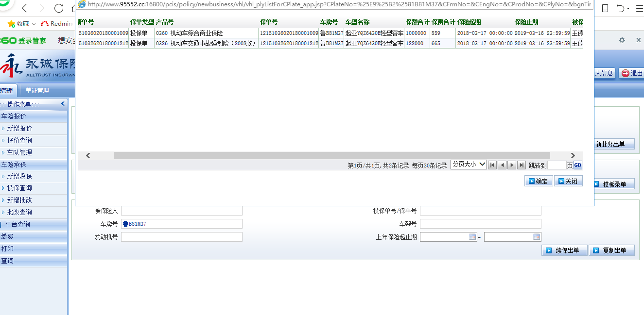
Task: Click the 新业务出单 button
Action: click(614, 144)
